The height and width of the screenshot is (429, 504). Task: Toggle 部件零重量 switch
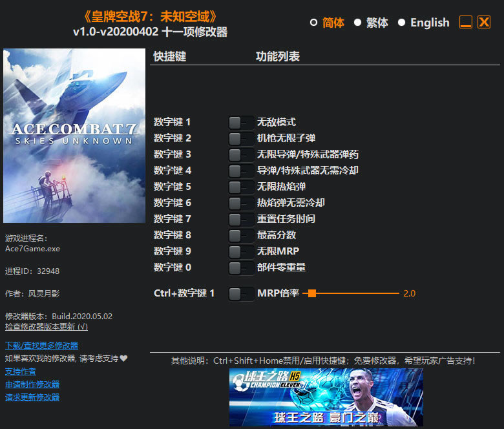click(241, 267)
